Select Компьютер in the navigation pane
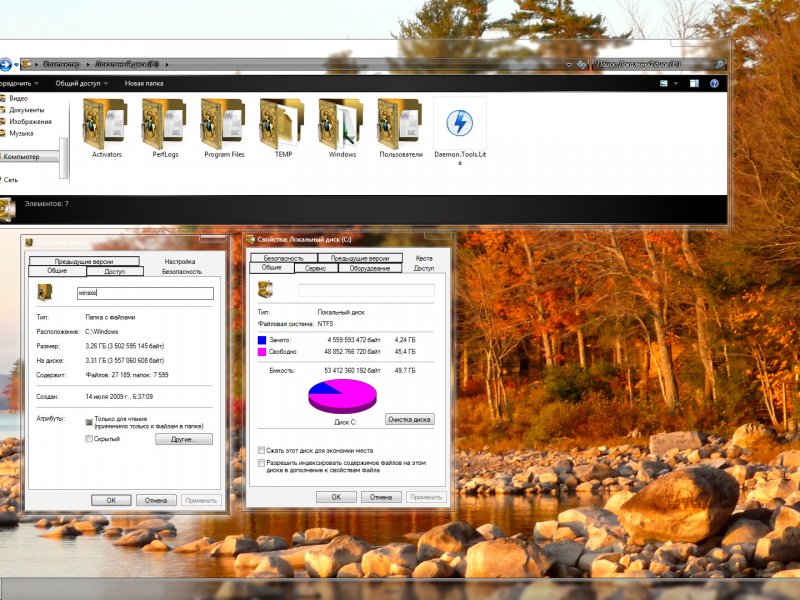The image size is (800, 600). [x=28, y=157]
